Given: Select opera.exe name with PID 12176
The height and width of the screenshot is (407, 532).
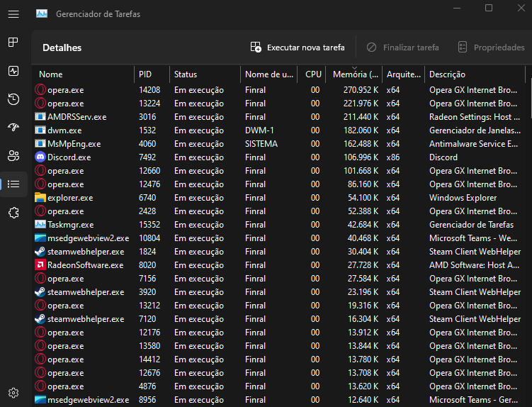Looking at the screenshot, I should pos(65,333).
